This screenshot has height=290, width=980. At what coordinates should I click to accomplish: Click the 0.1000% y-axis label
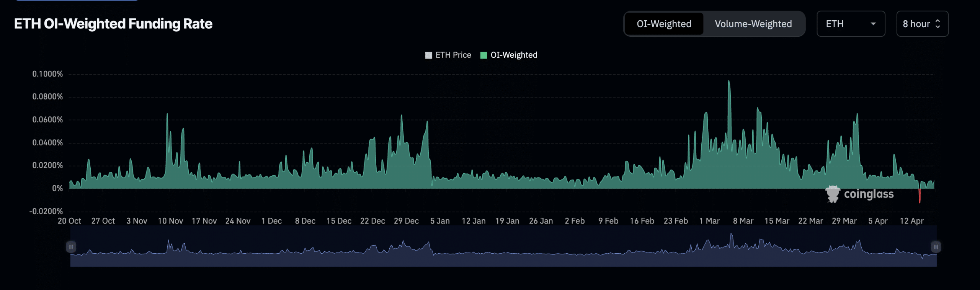[x=47, y=74]
